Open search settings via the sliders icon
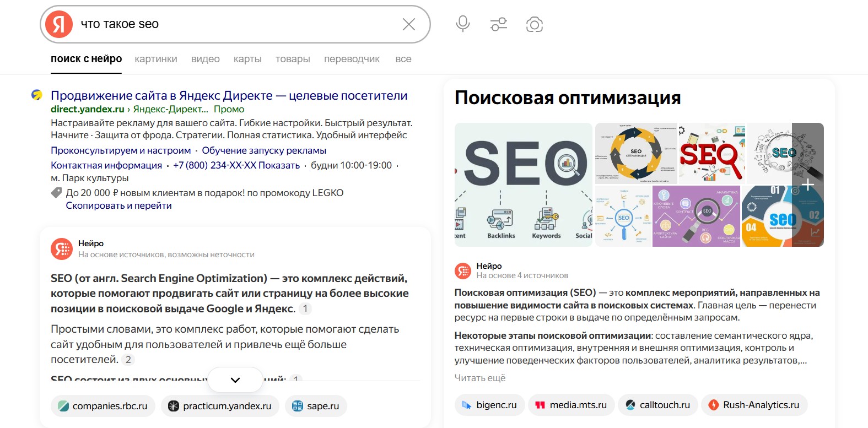 (499, 24)
